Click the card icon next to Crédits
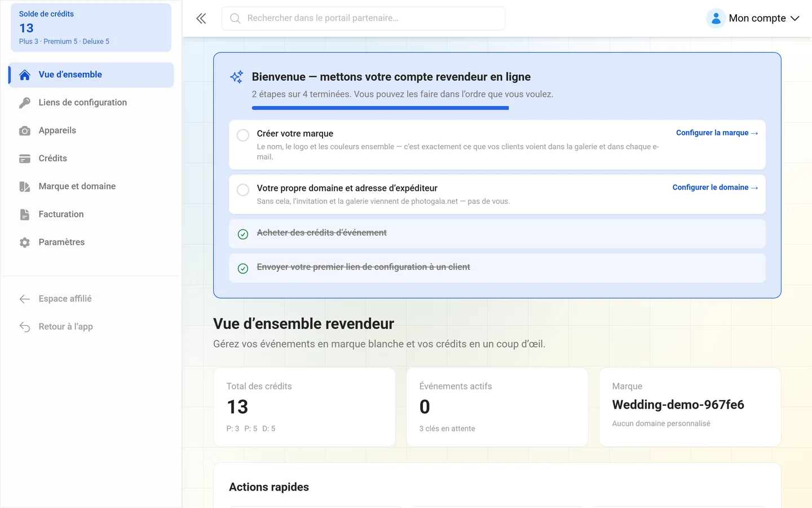This screenshot has height=508, width=812. click(x=25, y=159)
